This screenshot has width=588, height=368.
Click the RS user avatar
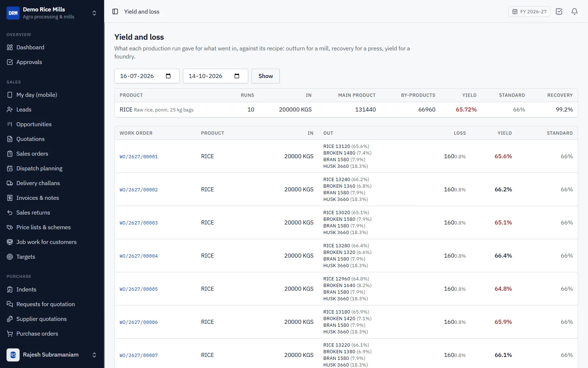point(13,355)
